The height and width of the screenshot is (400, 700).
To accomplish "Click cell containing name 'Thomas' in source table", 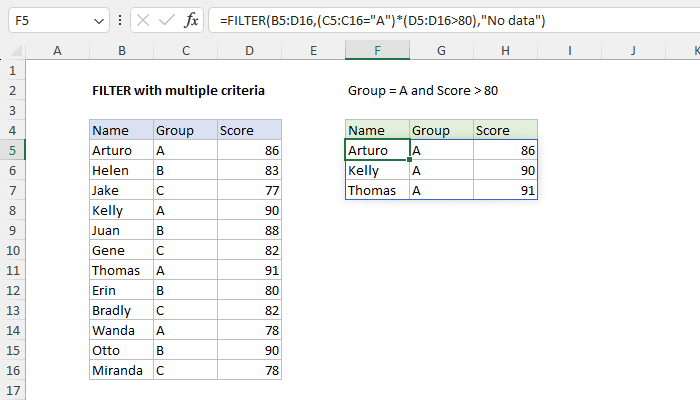I will point(120,270).
